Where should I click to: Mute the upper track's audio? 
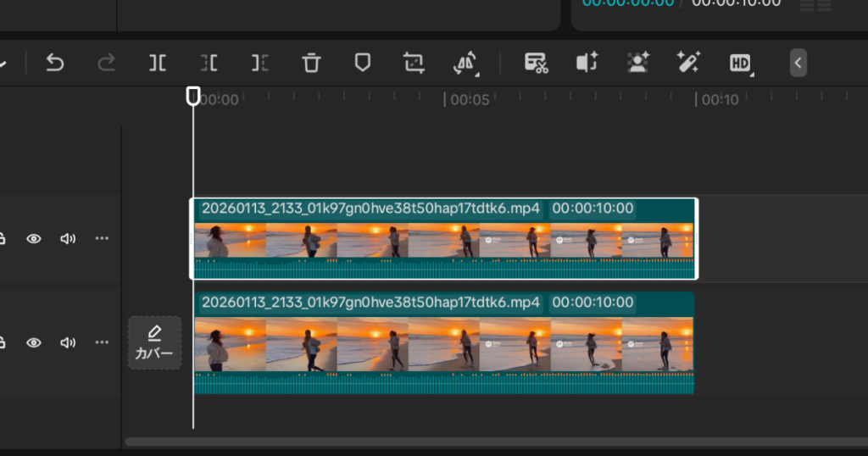coord(68,239)
